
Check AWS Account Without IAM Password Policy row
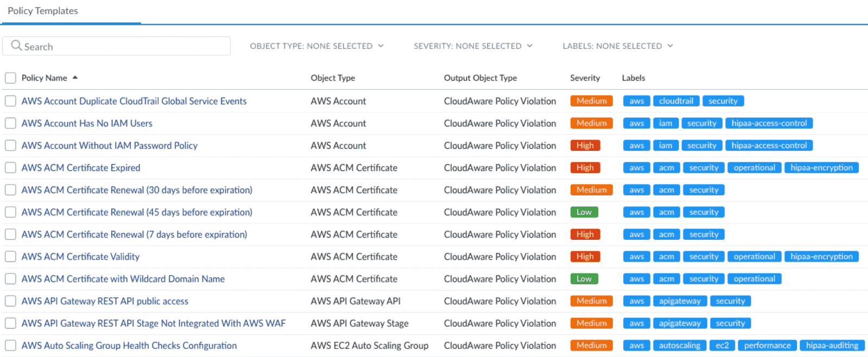(x=10, y=145)
